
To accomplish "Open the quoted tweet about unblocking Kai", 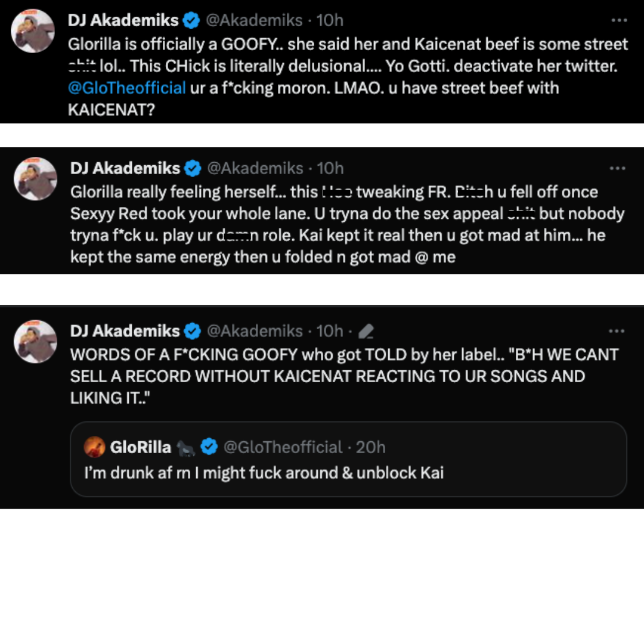I will pyautogui.click(x=348, y=459).
